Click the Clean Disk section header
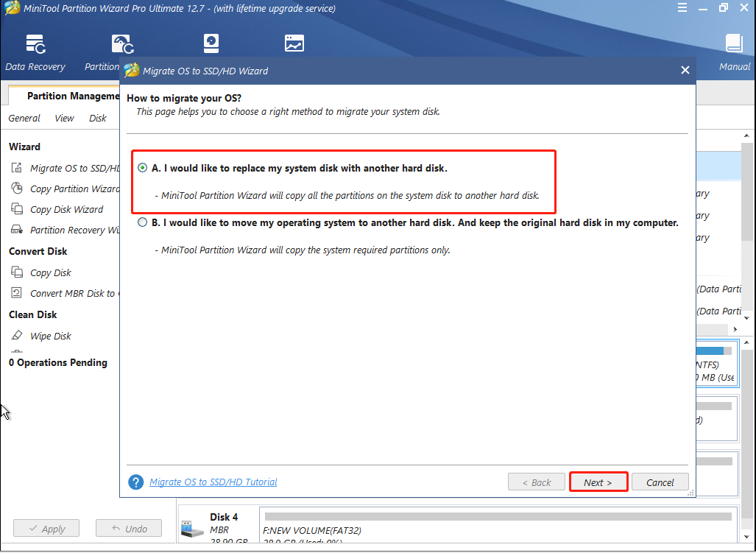Image resolution: width=756 pixels, height=553 pixels. 33,314
